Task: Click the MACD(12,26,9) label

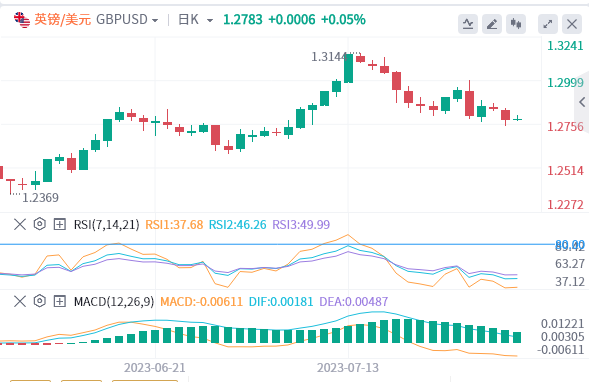Action: point(114,301)
